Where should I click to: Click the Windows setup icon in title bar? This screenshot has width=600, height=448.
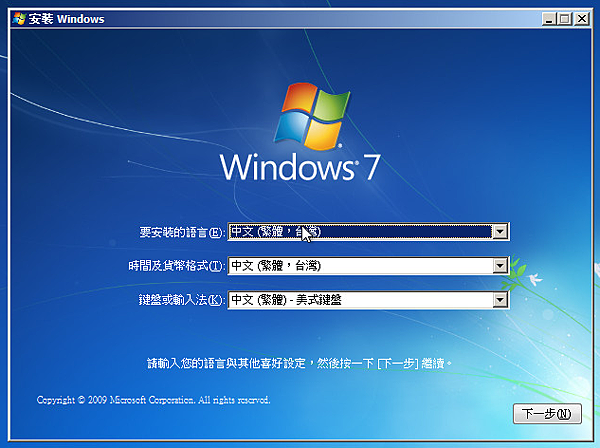19,19
